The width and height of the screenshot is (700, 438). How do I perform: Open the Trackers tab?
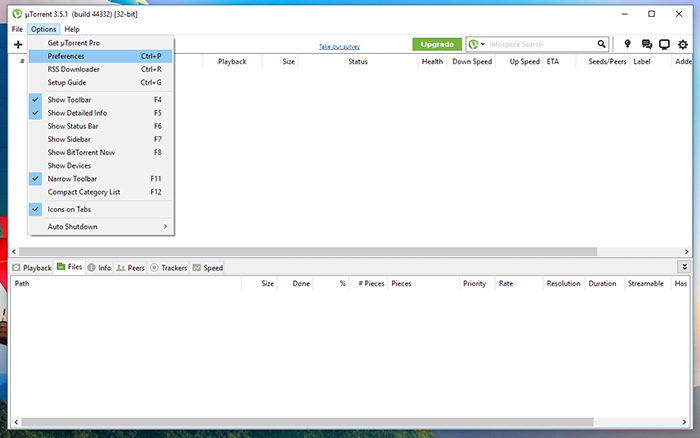point(169,267)
